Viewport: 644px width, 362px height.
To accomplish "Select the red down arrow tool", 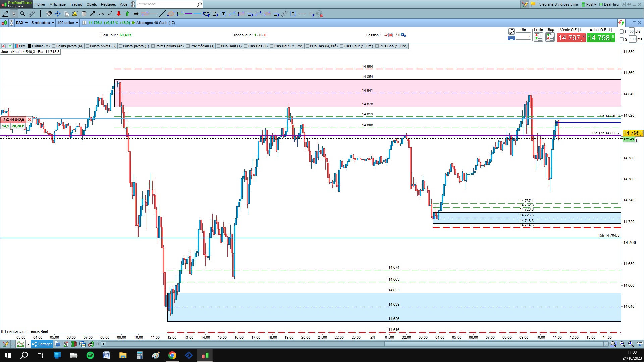I will point(119,14).
